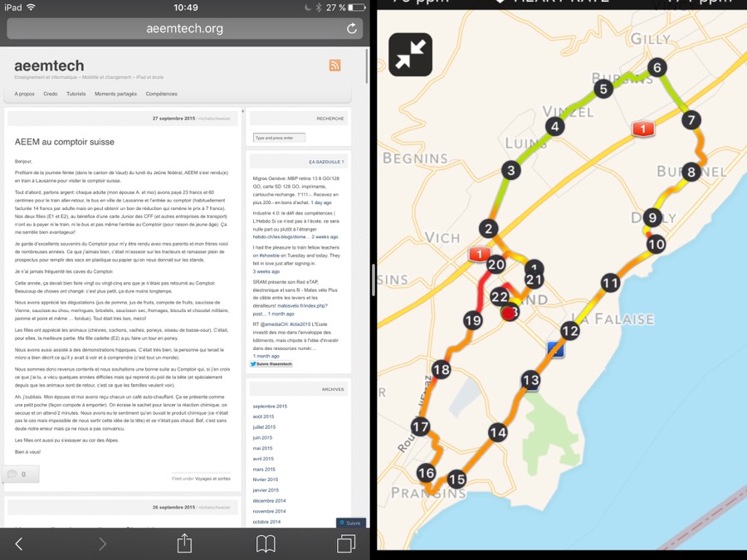Collapse the map with shrink icon
This screenshot has width=747, height=560.
point(410,54)
